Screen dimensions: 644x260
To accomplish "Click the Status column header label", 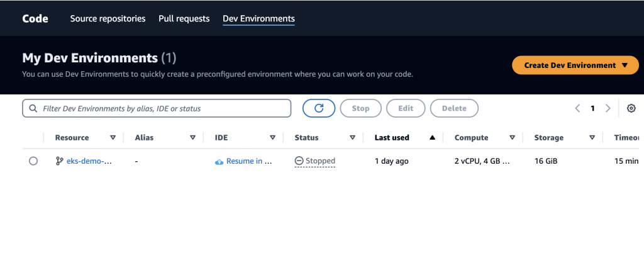I will (x=306, y=138).
